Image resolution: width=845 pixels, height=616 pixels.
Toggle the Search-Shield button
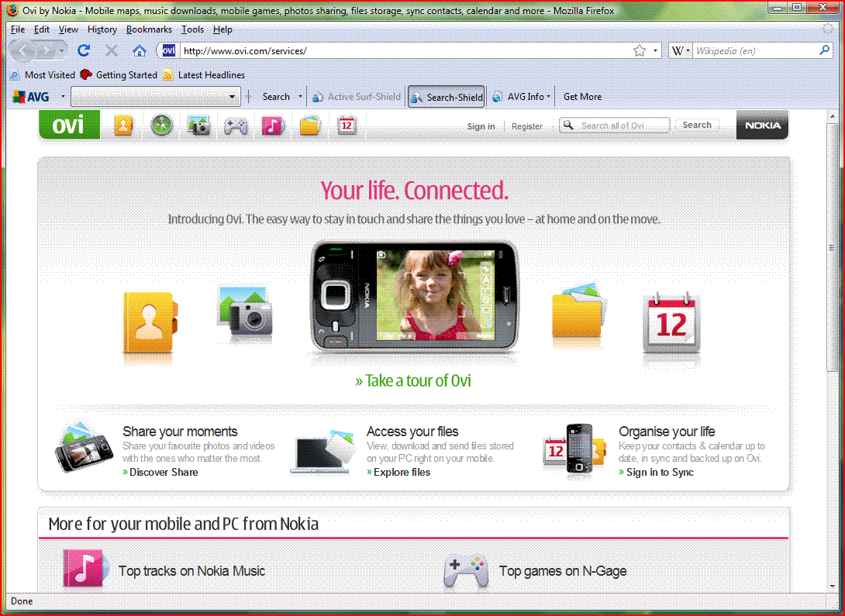447,97
